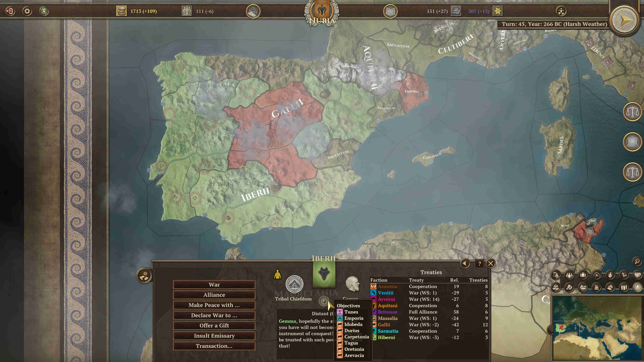Image resolution: width=644 pixels, height=362 pixels.
Task: Click the mountains and temple terrain icon
Action: (583, 287)
